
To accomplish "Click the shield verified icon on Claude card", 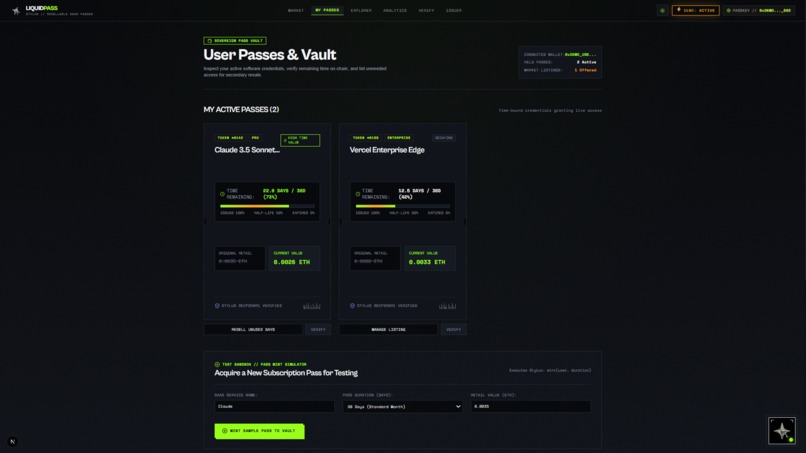I will [x=217, y=305].
